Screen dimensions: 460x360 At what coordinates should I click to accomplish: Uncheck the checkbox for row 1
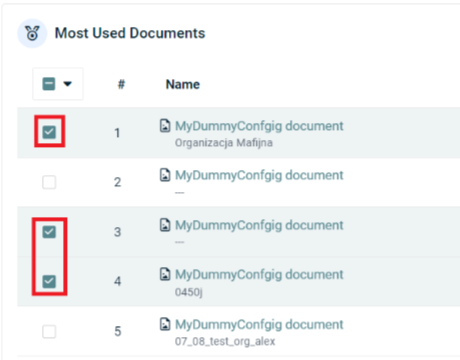(x=49, y=132)
